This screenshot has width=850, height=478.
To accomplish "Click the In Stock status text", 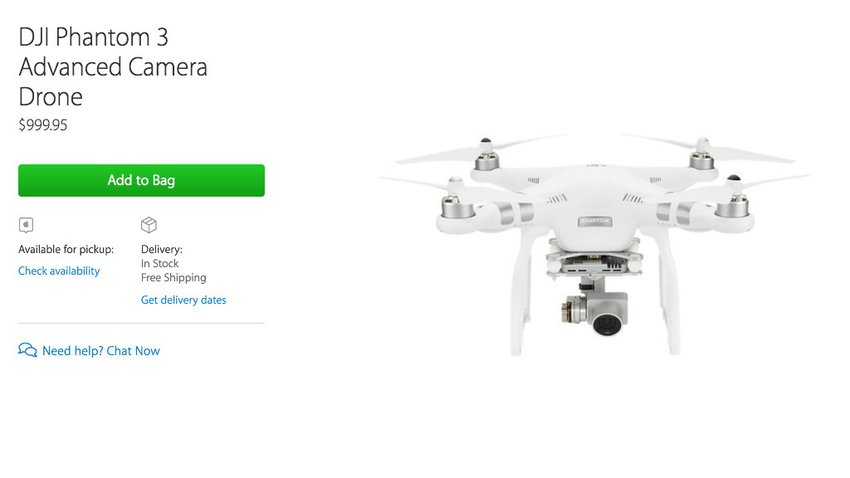I will point(159,263).
